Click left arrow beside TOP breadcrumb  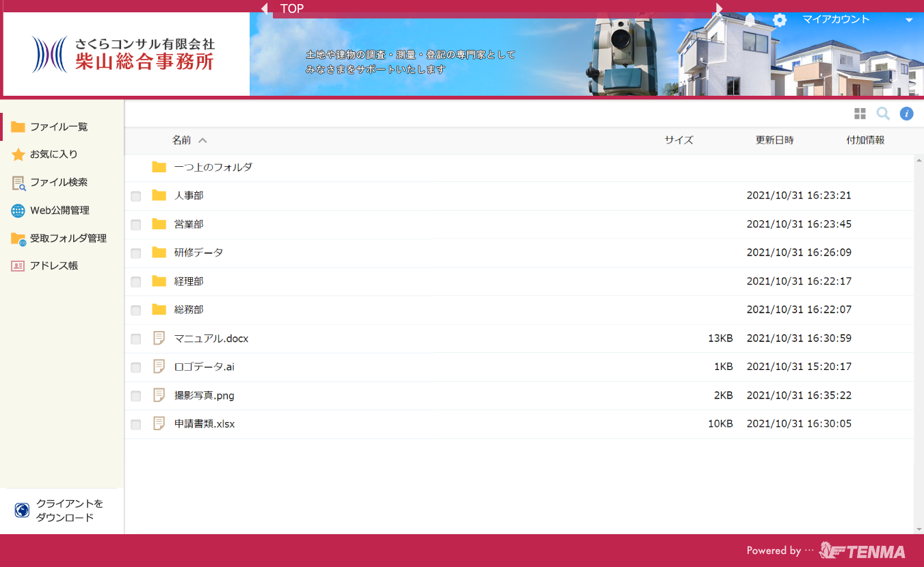(x=265, y=8)
